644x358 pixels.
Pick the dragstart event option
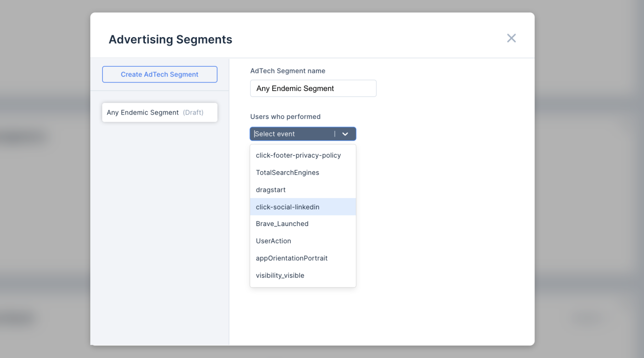[303, 190]
